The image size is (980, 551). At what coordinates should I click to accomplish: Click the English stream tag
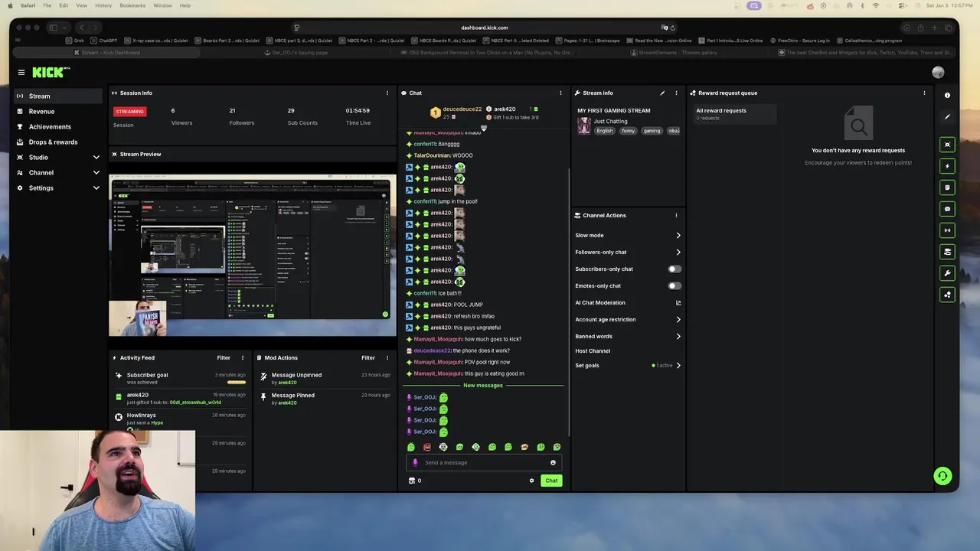(x=605, y=131)
